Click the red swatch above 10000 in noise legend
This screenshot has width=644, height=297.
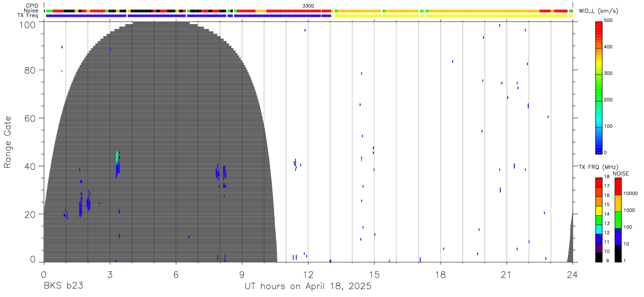click(618, 186)
